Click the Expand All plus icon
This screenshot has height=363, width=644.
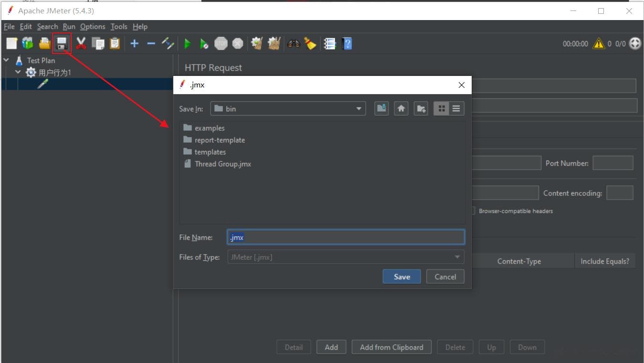[135, 44]
